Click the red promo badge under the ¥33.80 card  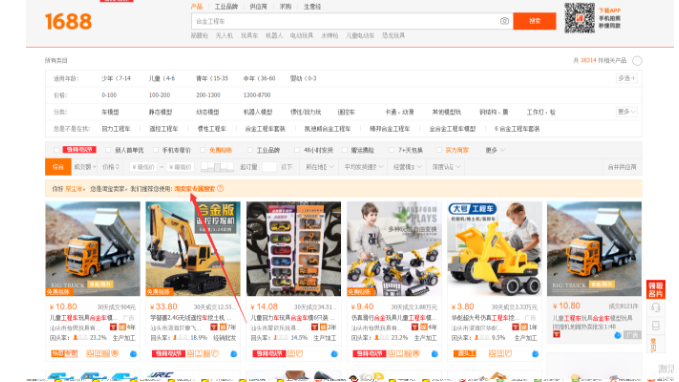(x=168, y=354)
